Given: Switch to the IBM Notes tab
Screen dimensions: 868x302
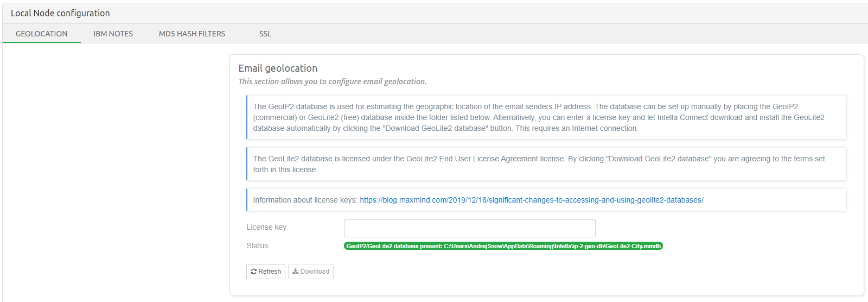Looking at the screenshot, I should pyautogui.click(x=113, y=34).
